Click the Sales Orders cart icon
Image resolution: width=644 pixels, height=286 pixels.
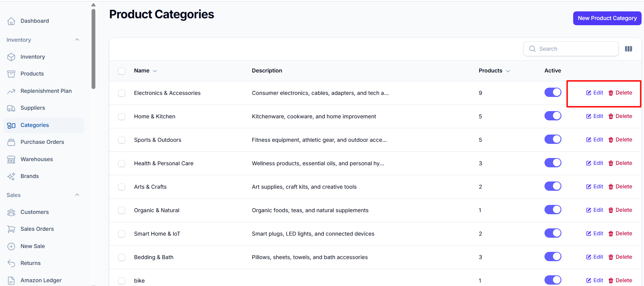(11, 229)
